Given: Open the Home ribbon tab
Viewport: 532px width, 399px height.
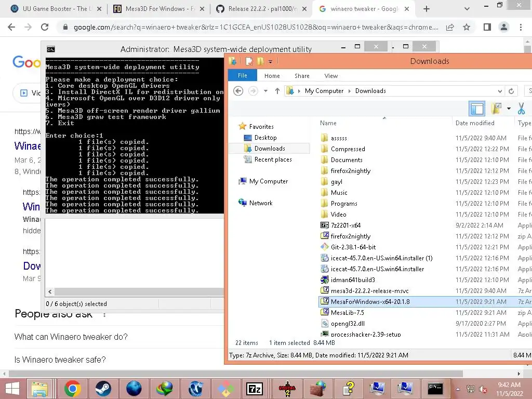Looking at the screenshot, I should click(x=272, y=76).
